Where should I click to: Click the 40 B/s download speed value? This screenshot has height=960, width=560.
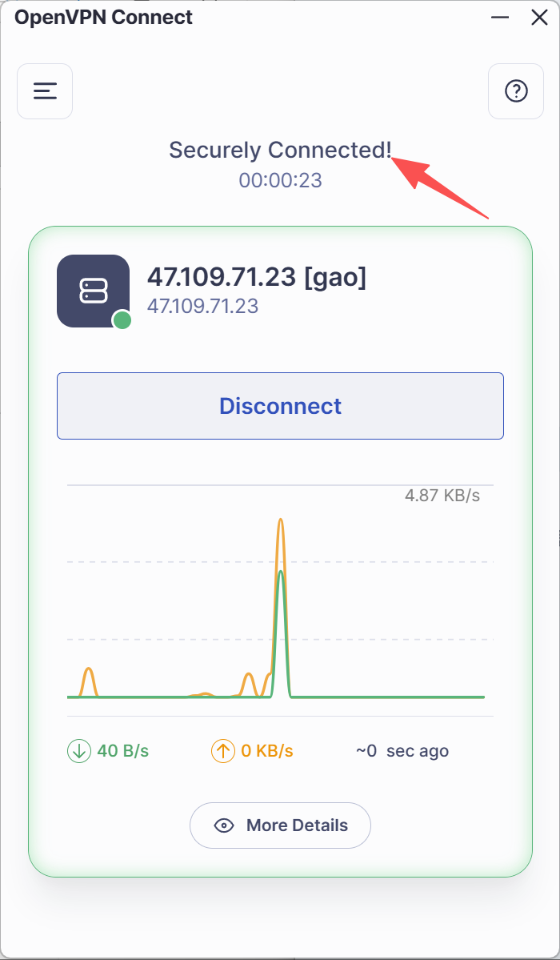(x=122, y=751)
